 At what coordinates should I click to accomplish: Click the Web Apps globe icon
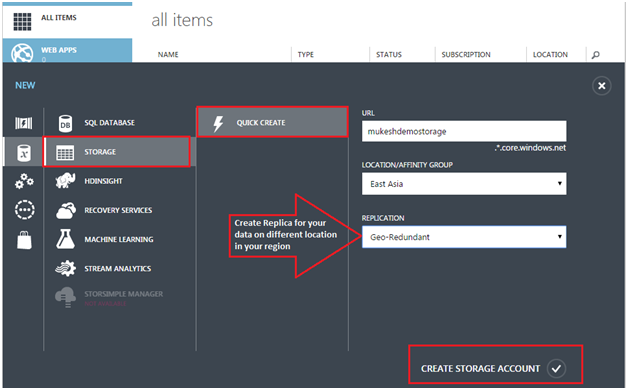22,53
